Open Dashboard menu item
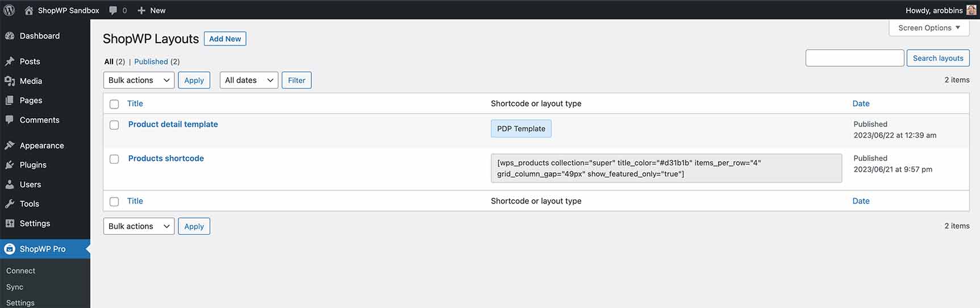The width and height of the screenshot is (980, 308). 40,36
